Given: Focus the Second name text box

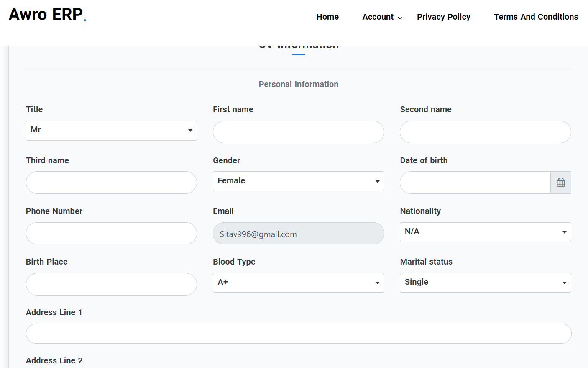Looking at the screenshot, I should (485, 132).
